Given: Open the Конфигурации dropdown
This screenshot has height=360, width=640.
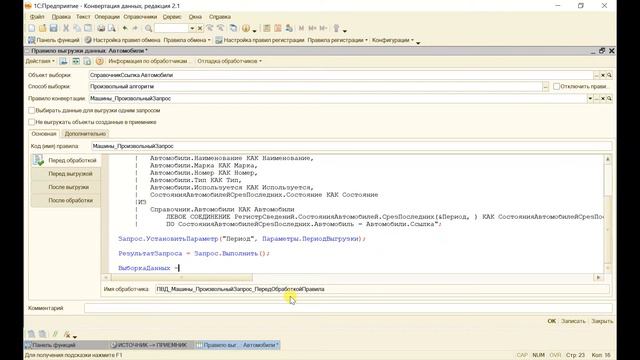Looking at the screenshot, I should (x=393, y=40).
